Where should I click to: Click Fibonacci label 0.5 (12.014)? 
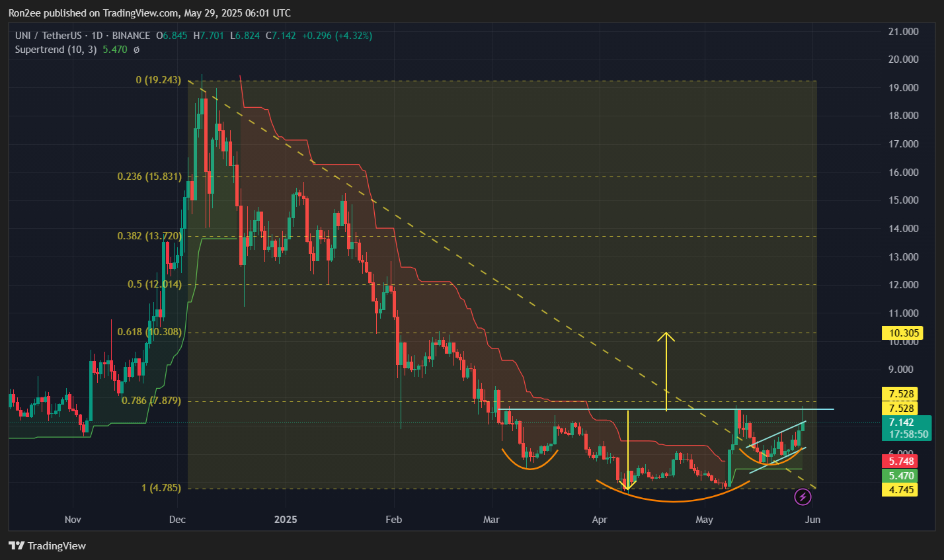click(155, 284)
